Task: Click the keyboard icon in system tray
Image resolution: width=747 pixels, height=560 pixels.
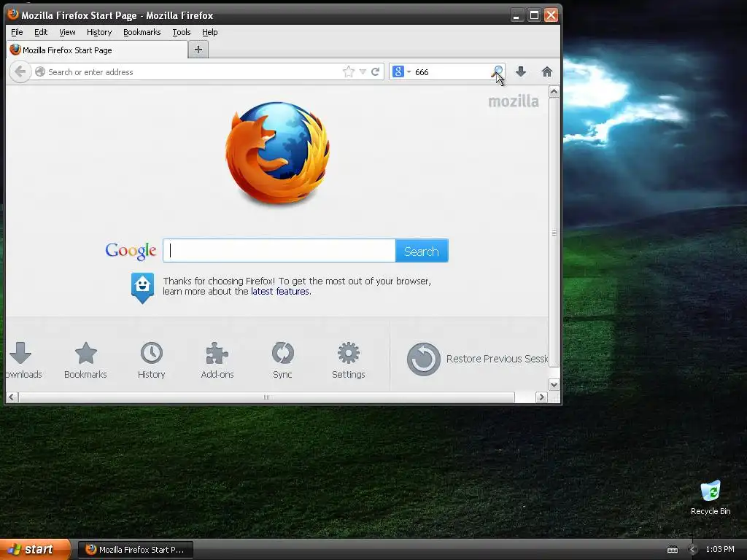Action: 673,550
